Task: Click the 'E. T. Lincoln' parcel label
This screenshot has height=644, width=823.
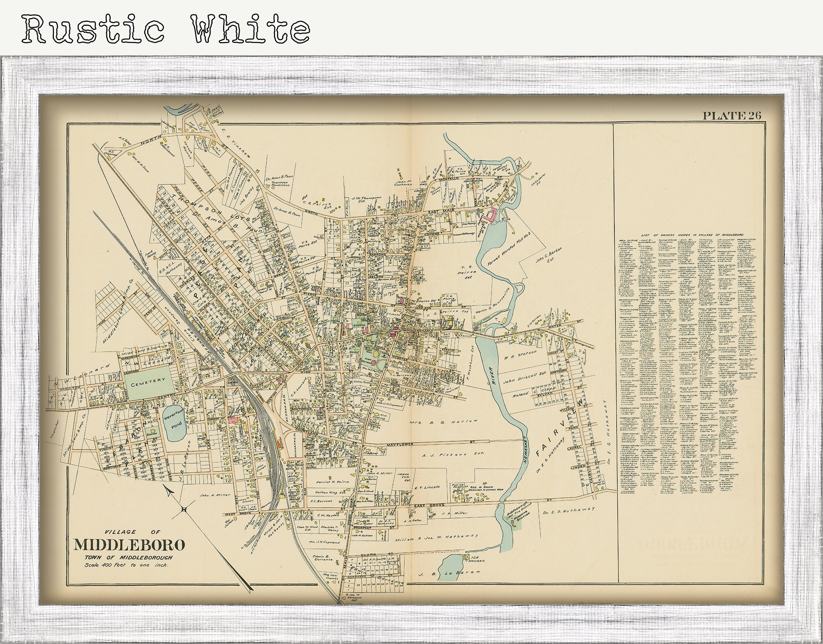Action: pyautogui.click(x=427, y=487)
